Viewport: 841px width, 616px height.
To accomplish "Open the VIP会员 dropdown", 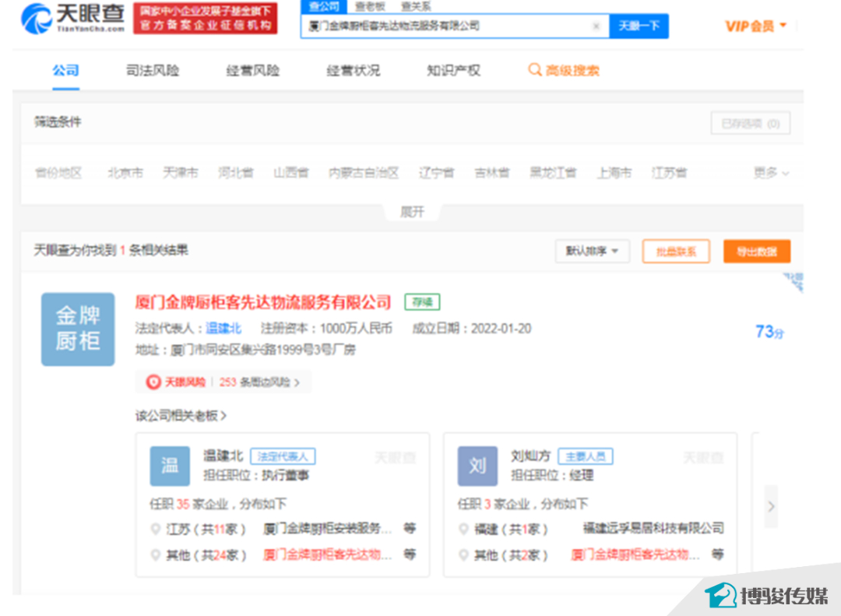I will (755, 26).
